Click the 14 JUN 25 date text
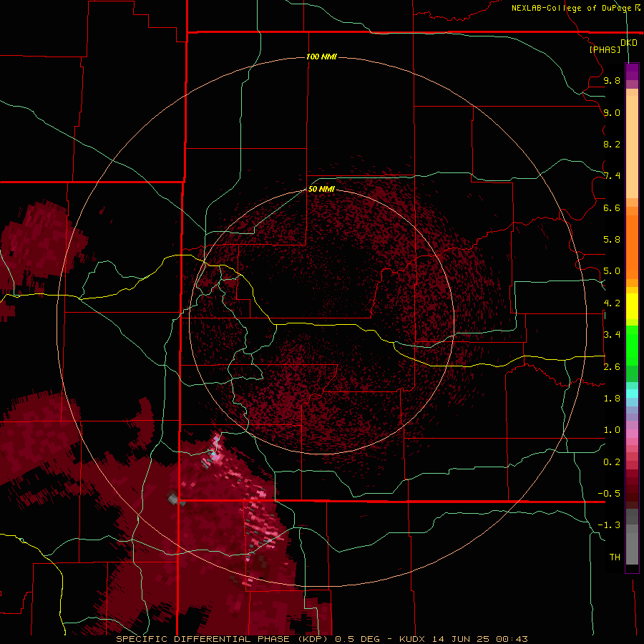 coord(462,639)
